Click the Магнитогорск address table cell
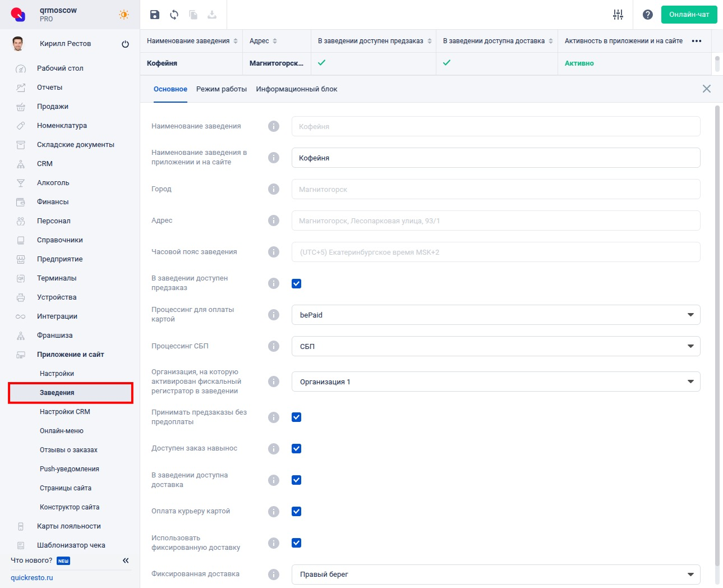The height and width of the screenshot is (588, 723). 277,63
